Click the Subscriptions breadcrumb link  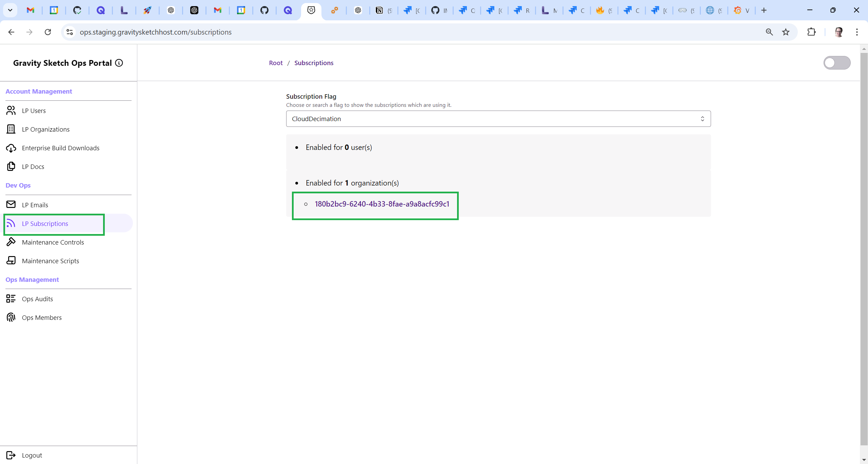[314, 63]
